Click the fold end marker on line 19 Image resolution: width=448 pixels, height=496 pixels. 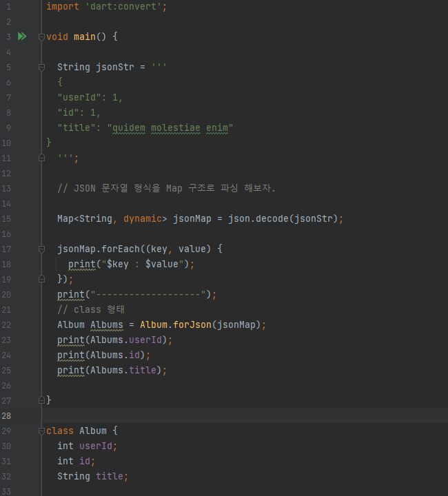click(41, 279)
